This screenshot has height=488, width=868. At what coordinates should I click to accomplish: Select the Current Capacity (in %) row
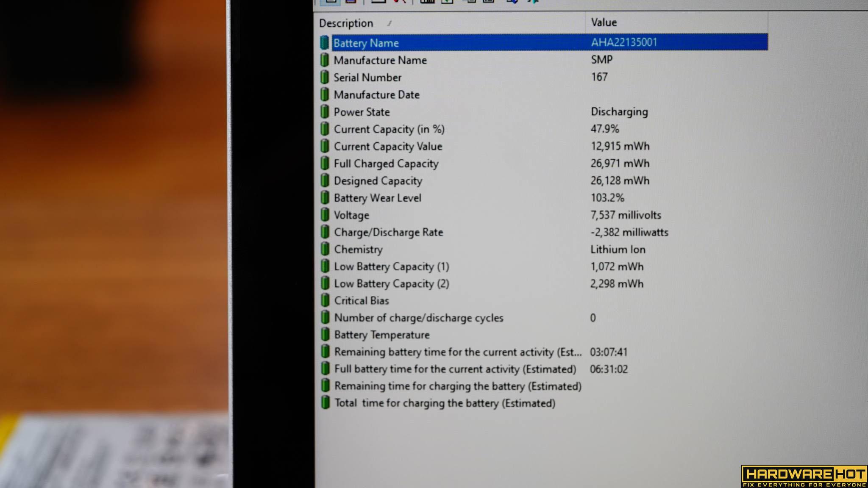coord(389,129)
